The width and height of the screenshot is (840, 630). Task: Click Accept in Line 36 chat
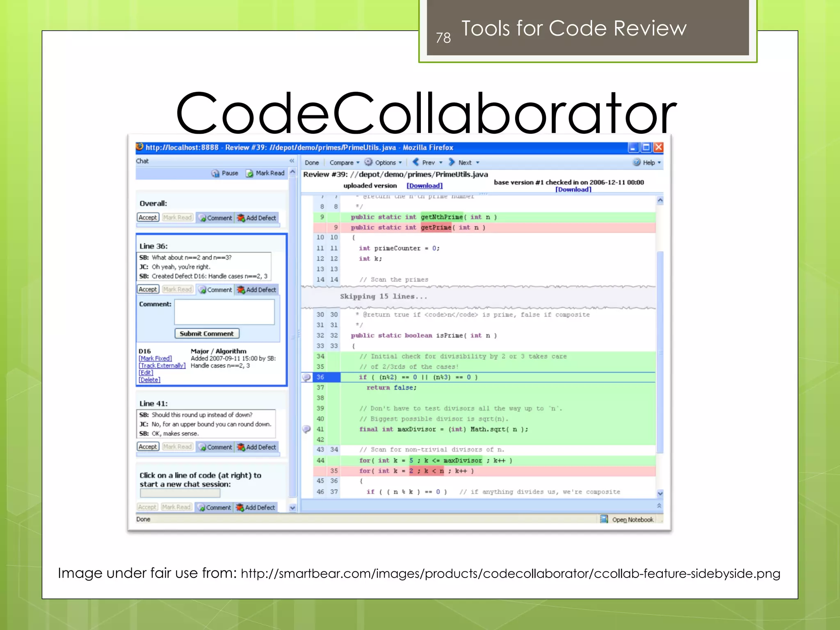pos(148,289)
